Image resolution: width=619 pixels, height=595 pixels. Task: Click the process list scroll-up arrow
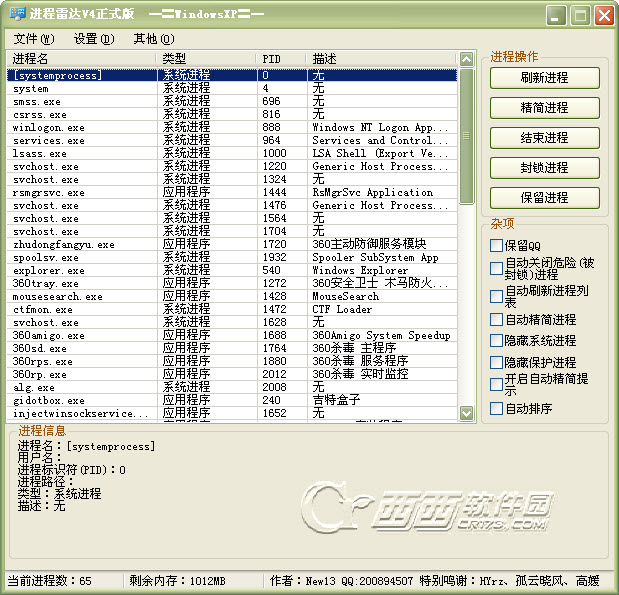466,59
